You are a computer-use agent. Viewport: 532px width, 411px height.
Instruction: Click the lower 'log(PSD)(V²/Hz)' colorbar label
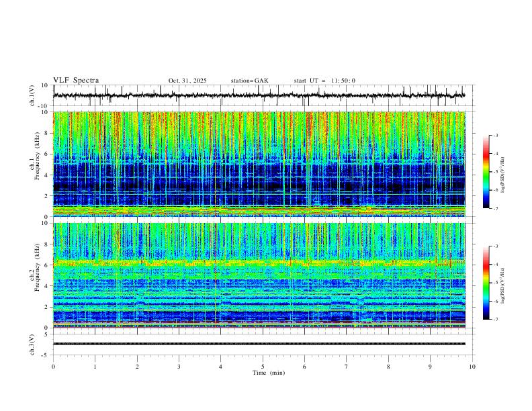502,286
